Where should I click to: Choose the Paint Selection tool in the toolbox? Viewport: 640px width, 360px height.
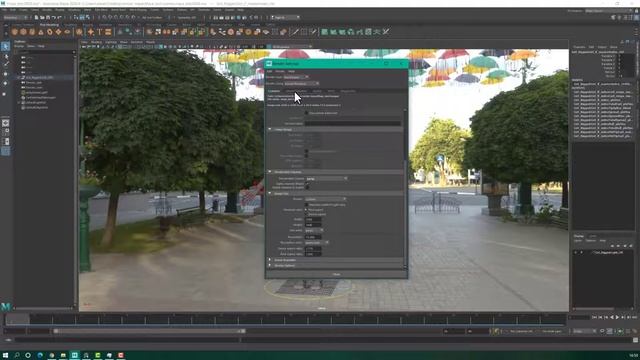tap(5, 64)
